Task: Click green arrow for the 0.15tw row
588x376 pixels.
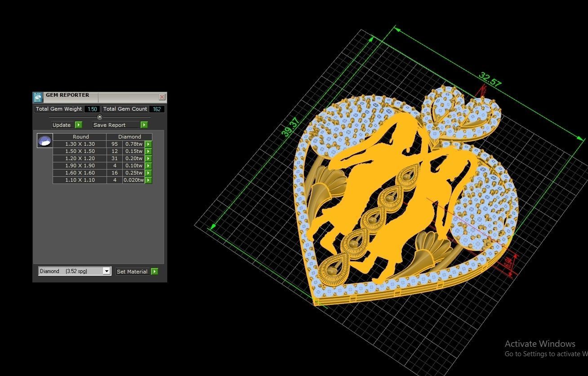Action: [x=148, y=152]
